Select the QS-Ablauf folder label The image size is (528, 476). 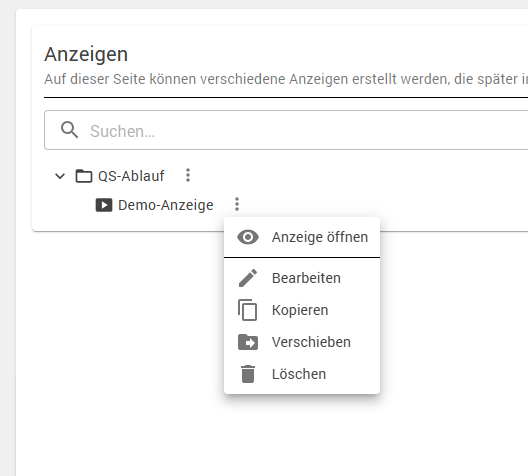click(x=131, y=176)
